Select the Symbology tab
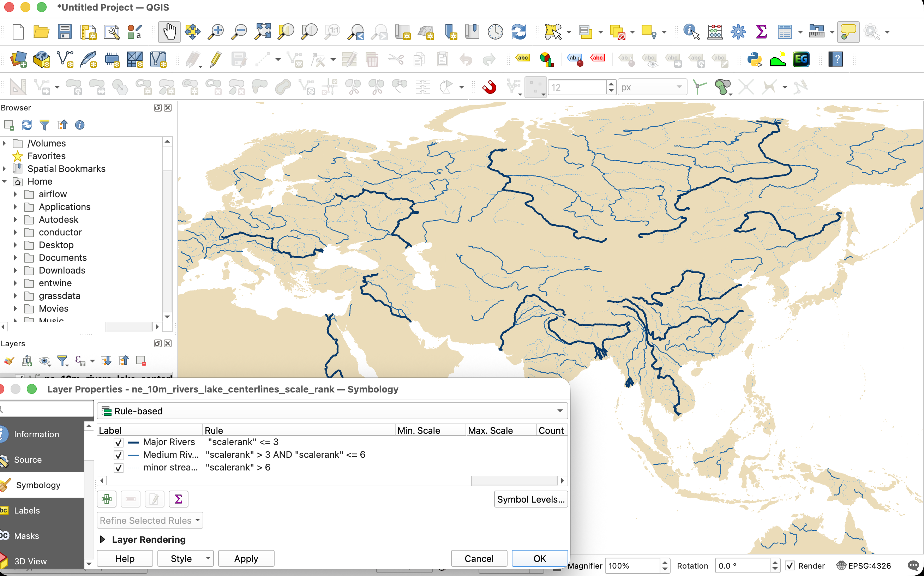Viewport: 924px width, 576px height. [42, 485]
